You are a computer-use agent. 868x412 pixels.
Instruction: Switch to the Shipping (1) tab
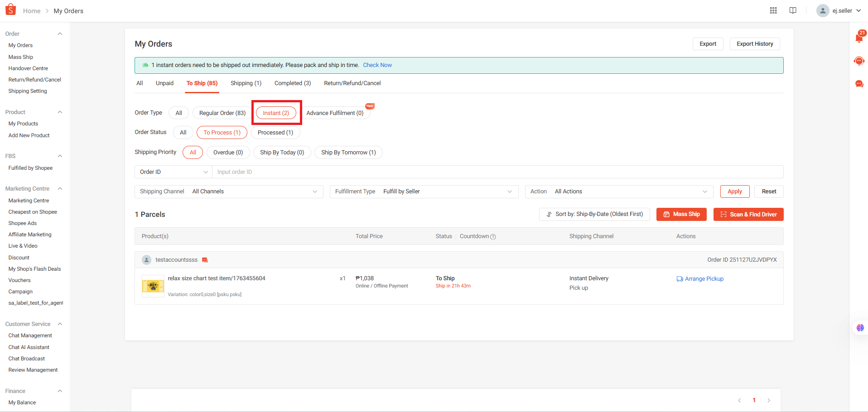click(246, 83)
